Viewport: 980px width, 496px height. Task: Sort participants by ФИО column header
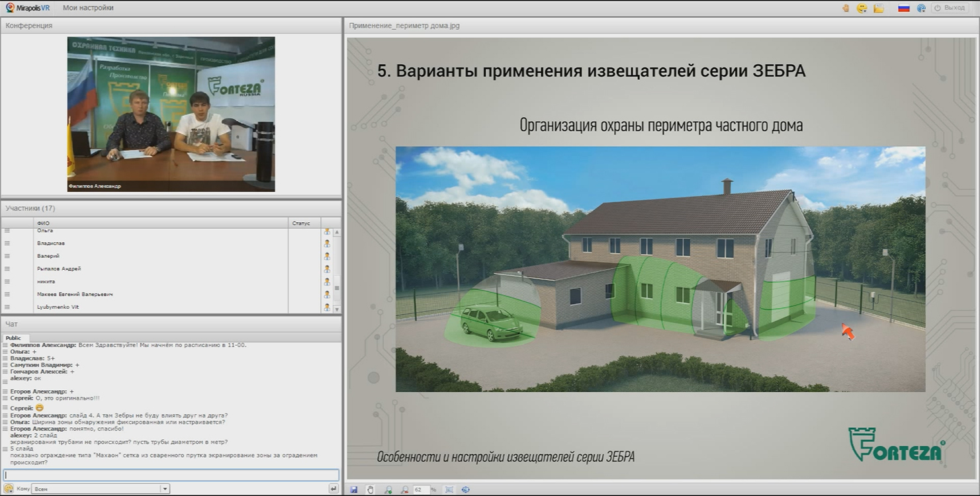(161, 224)
